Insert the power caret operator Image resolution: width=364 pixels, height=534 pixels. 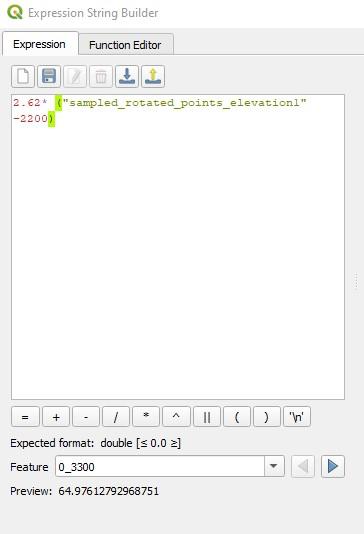tap(176, 417)
